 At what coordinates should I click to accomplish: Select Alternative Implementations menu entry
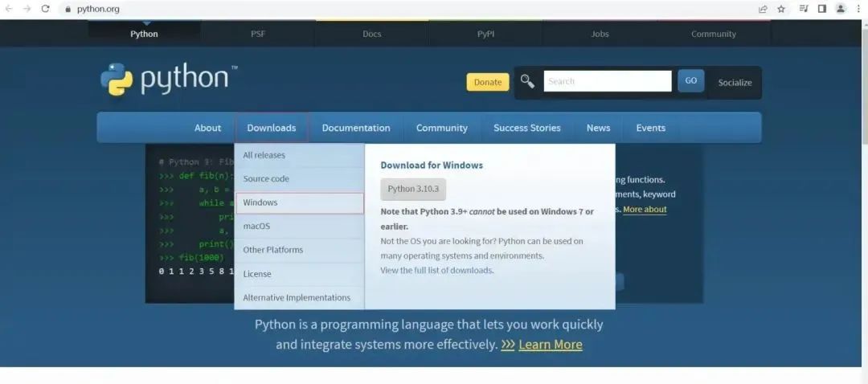coord(300,298)
